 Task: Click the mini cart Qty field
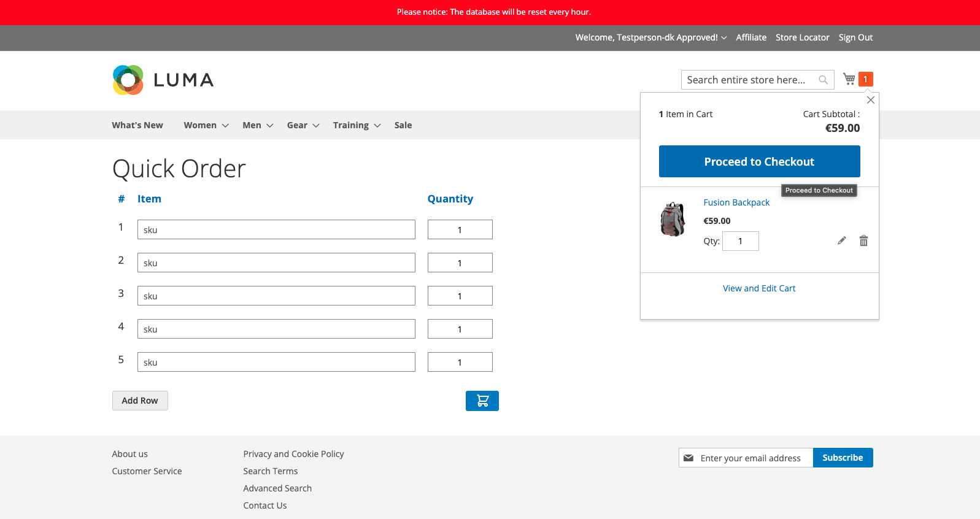pyautogui.click(x=741, y=241)
